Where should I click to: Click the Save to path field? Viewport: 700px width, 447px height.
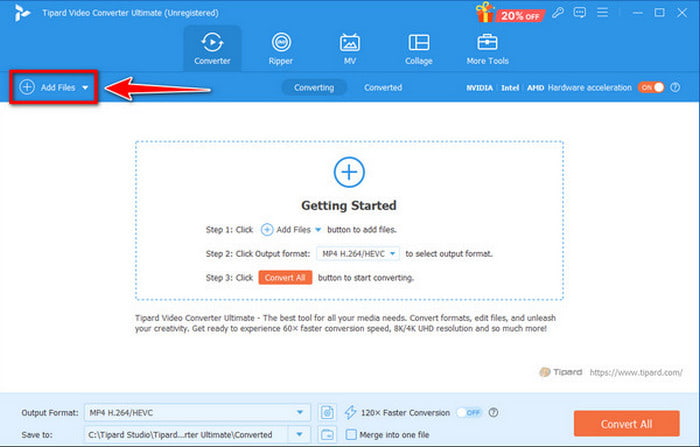[x=187, y=434]
